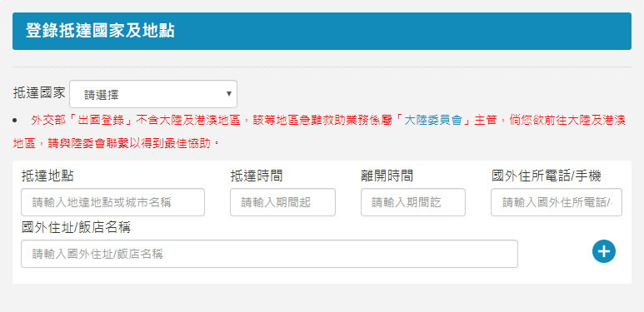
Task: Click the 抵達時間 start date field
Action: 282,202
